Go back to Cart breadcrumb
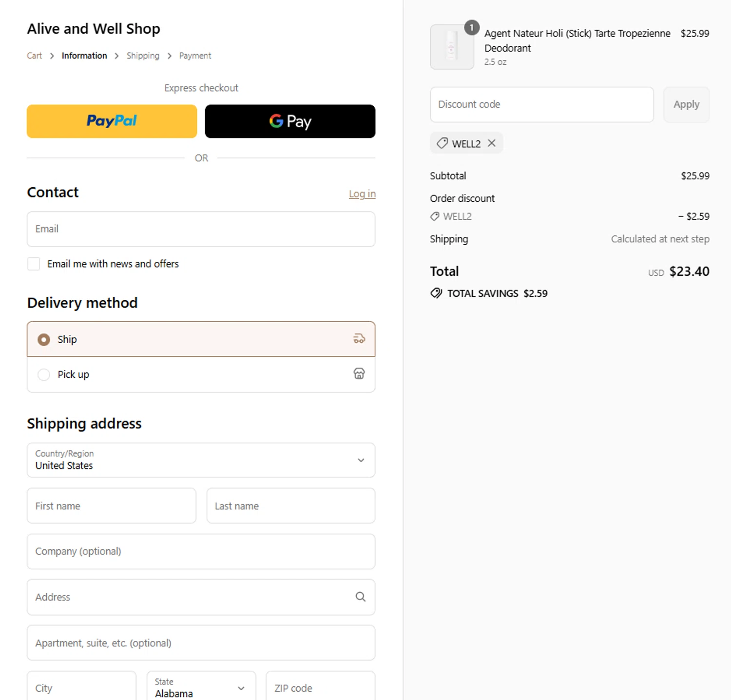731x700 pixels. [x=35, y=56]
